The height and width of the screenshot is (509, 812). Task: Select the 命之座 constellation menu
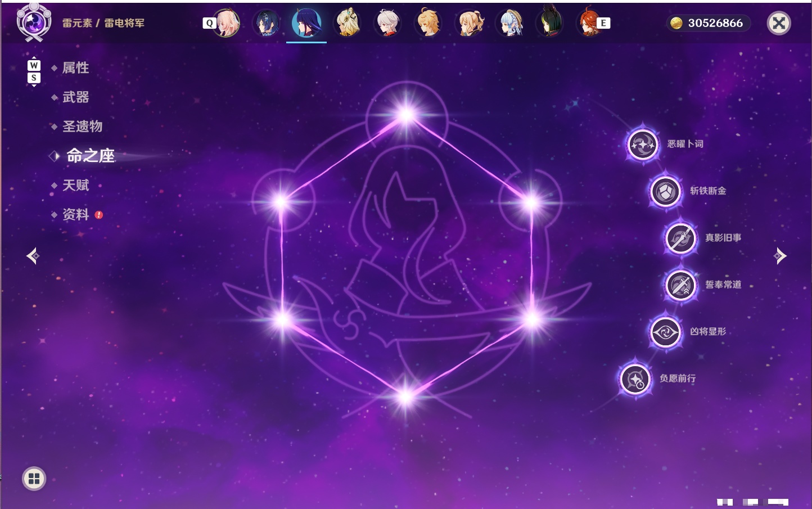[x=91, y=156]
